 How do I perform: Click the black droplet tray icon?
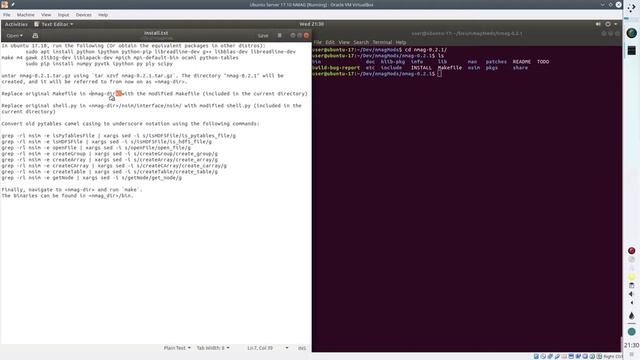click(631, 316)
